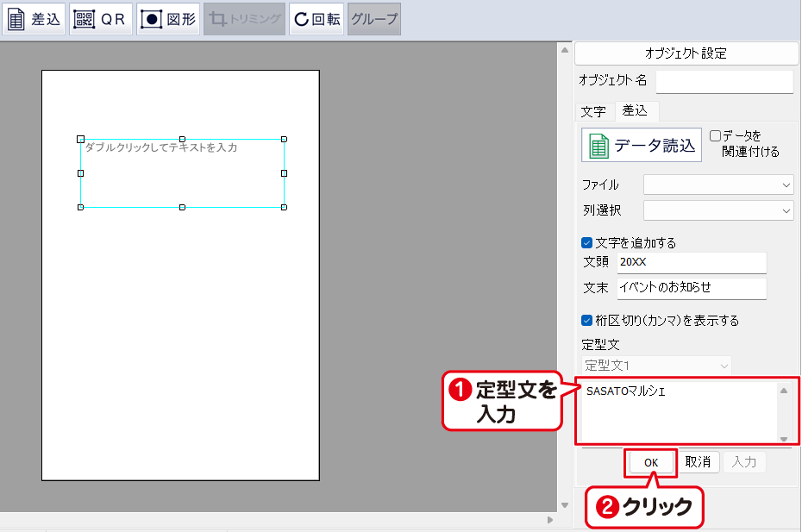Click the 差込 merge tool icon
Image resolution: width=802 pixels, height=532 pixels.
coord(34,19)
